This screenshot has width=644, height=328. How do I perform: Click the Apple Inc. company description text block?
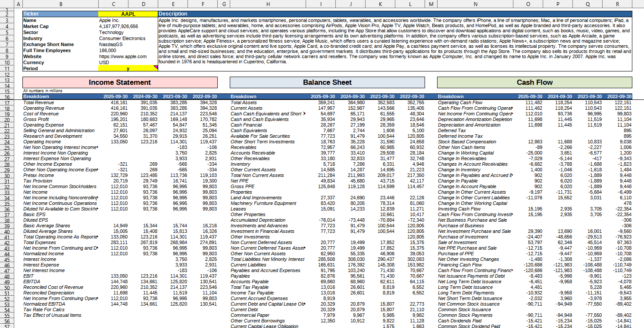395,41
